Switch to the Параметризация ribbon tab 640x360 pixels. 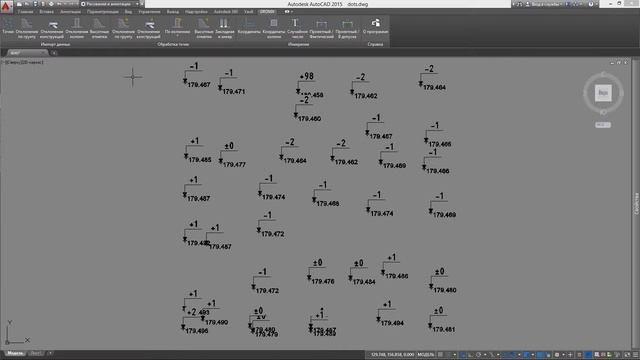click(x=102, y=12)
